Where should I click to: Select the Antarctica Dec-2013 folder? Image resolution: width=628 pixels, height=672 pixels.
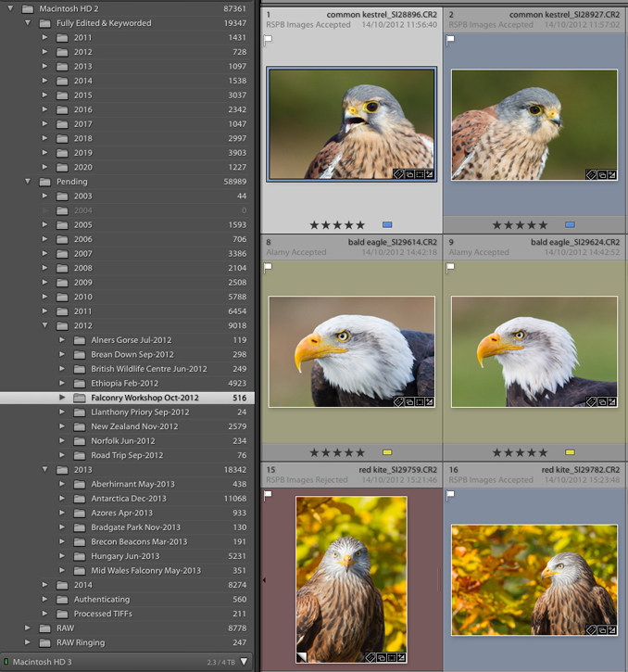(x=128, y=499)
